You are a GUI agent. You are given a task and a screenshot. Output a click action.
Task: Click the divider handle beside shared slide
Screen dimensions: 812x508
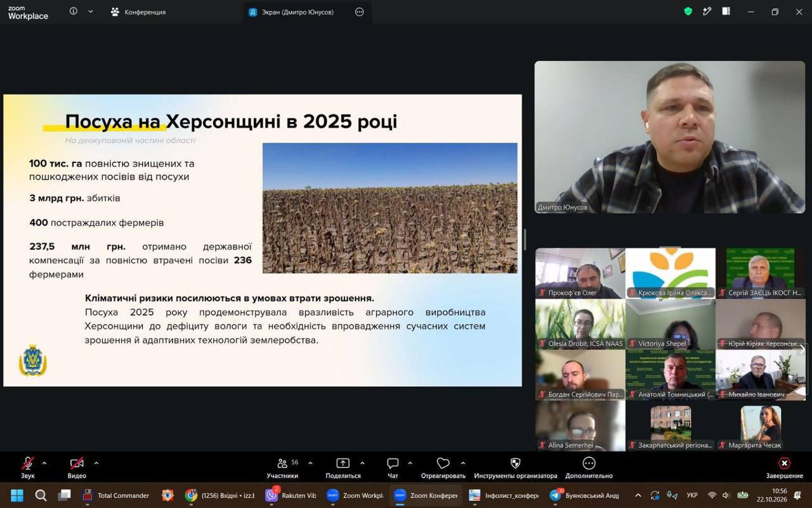(x=525, y=239)
